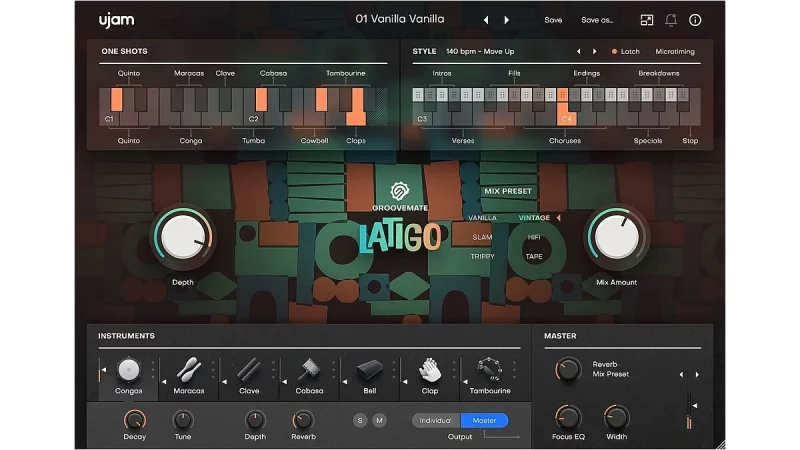
Task: Click the Choruses label
Action: pyautogui.click(x=565, y=141)
